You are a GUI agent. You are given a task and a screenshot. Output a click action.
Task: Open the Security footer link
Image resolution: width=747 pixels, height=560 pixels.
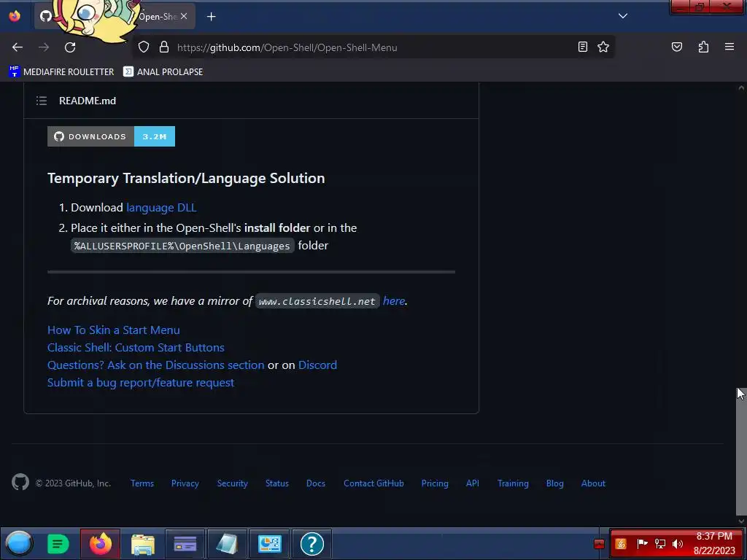[233, 483]
